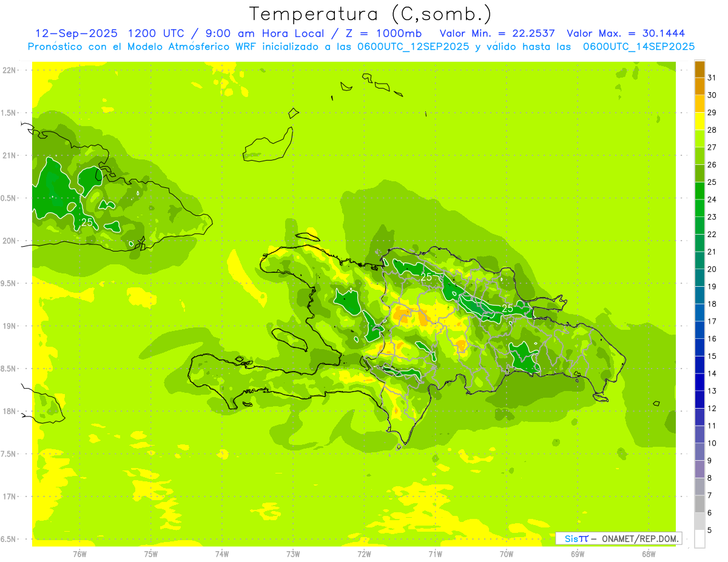Image resolution: width=728 pixels, height=562 pixels.
Task: Click the dark orange swatch above legend value 31
Action: click(x=699, y=69)
